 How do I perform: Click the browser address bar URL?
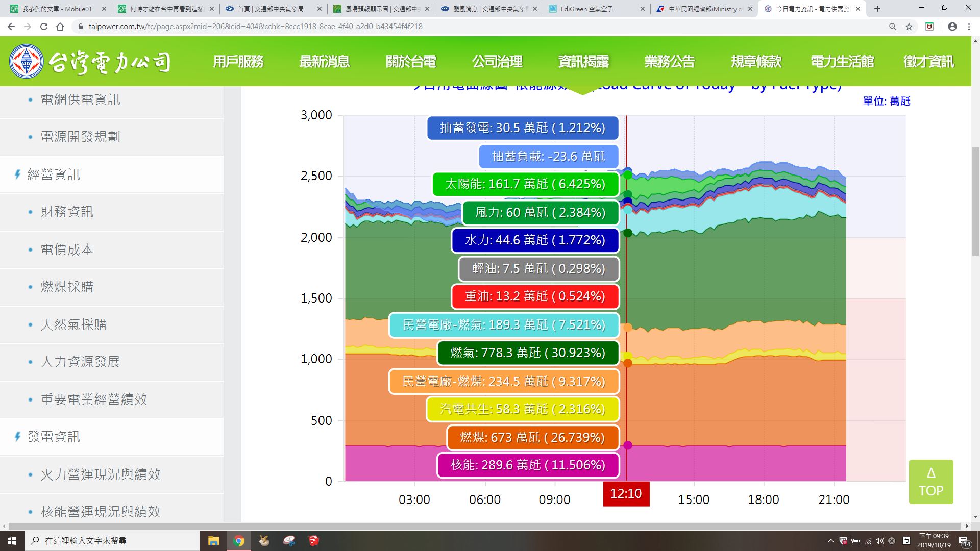255,27
